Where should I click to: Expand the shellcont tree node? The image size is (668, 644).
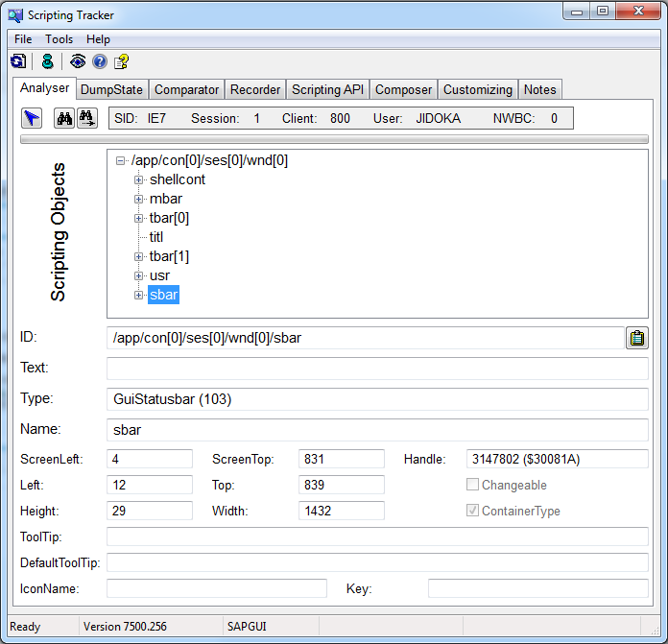tap(139, 180)
